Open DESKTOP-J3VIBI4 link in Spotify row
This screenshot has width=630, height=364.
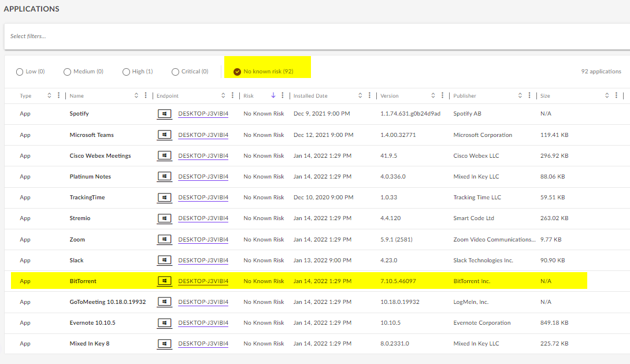203,114
